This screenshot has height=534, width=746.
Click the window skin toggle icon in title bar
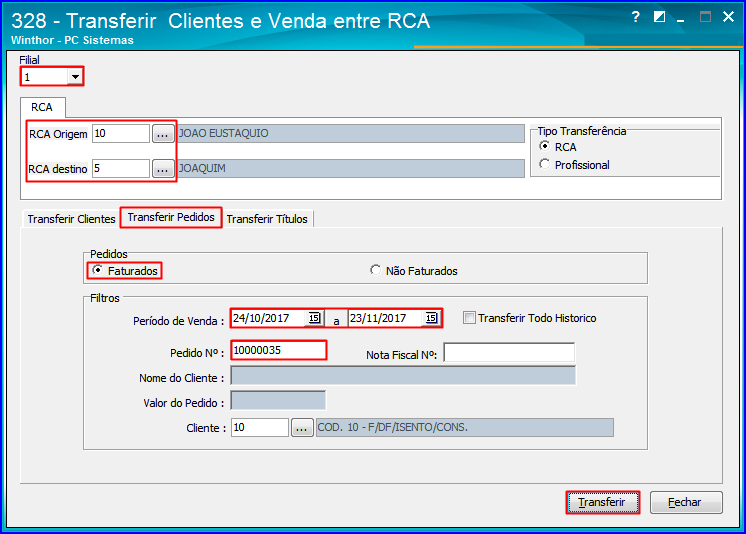pyautogui.click(x=659, y=17)
